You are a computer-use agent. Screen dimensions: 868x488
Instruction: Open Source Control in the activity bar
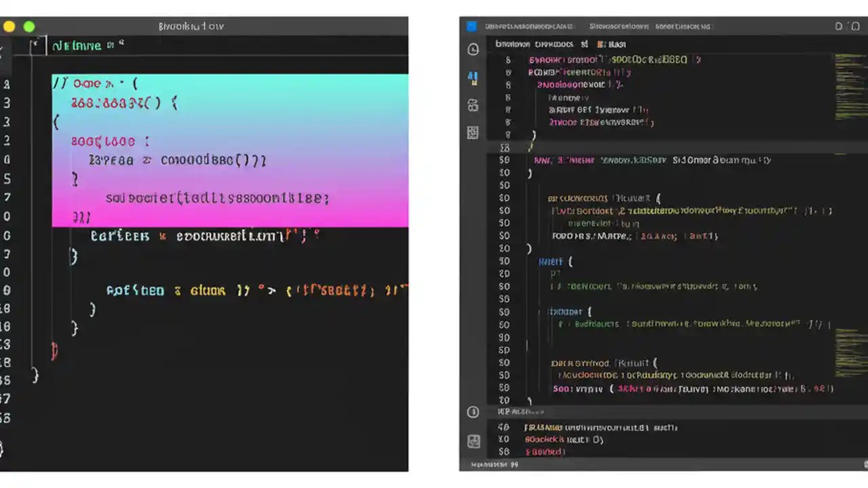[x=473, y=105]
